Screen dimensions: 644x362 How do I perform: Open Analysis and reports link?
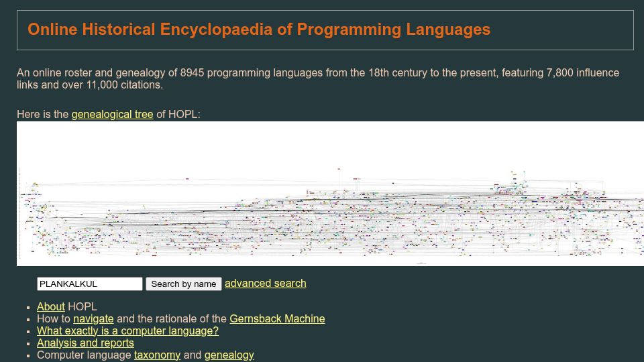tap(85, 343)
